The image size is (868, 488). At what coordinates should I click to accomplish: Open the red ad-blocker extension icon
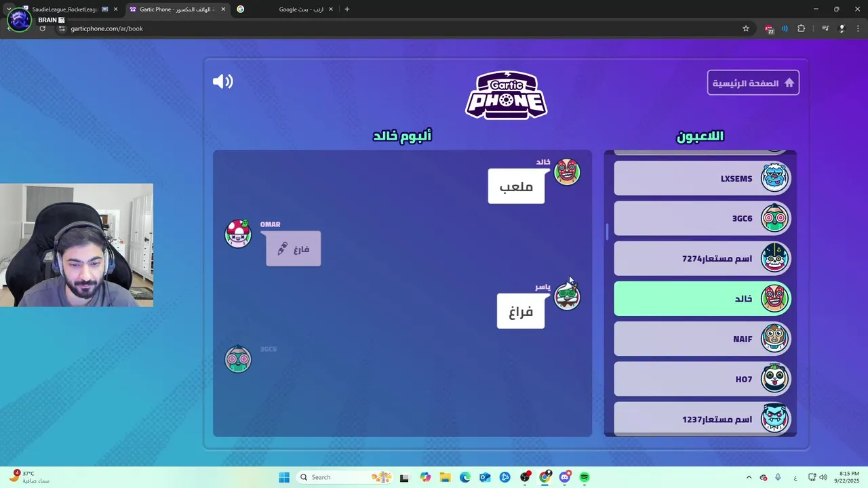coord(769,29)
